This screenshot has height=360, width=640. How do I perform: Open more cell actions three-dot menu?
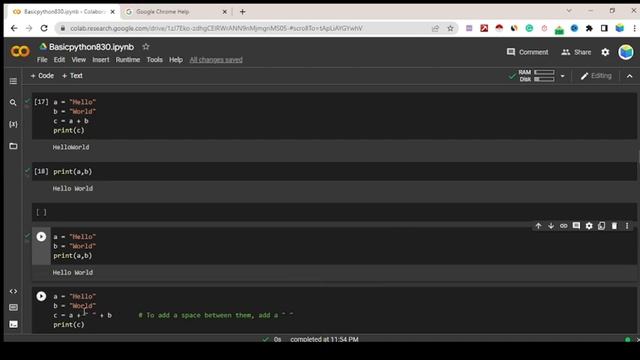[627, 226]
